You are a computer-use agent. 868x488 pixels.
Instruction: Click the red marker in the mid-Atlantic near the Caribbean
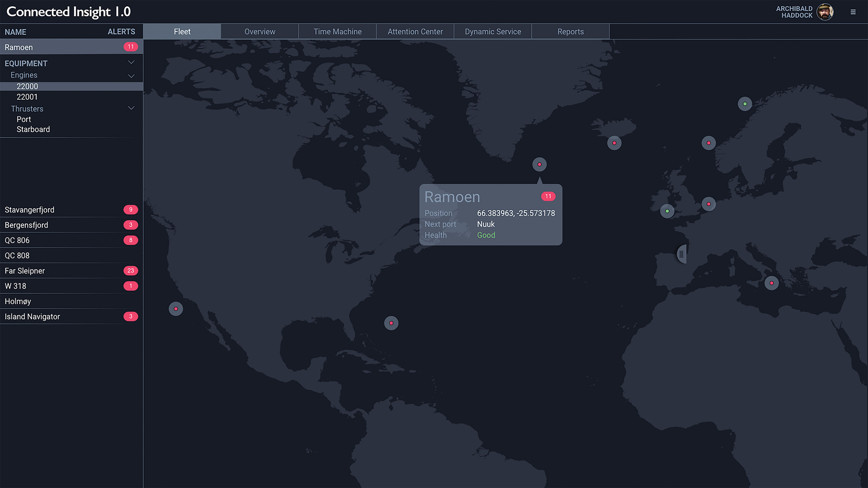pos(391,323)
